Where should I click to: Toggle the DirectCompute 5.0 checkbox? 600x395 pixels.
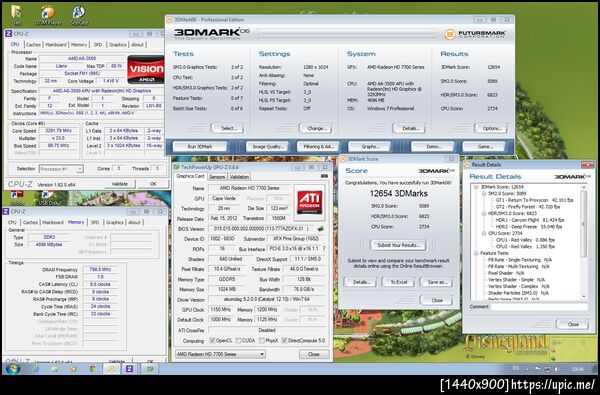pyautogui.click(x=284, y=340)
